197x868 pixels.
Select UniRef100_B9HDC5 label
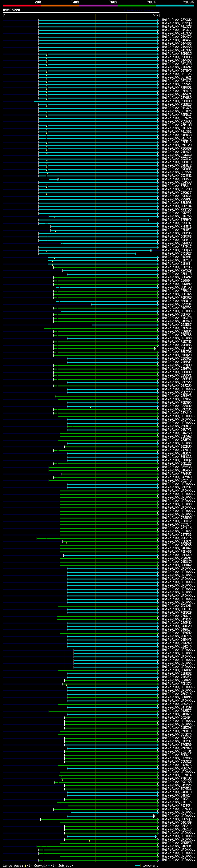click(177, 54)
